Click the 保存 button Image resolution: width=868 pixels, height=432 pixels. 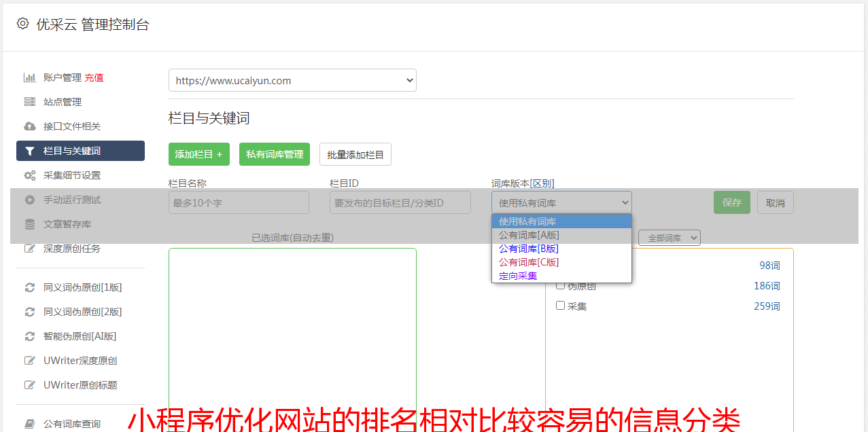(x=732, y=202)
